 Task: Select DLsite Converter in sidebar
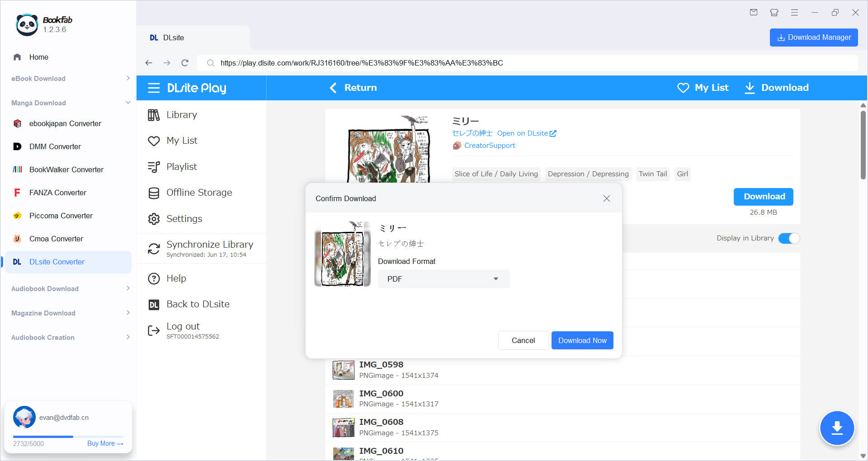(68, 262)
